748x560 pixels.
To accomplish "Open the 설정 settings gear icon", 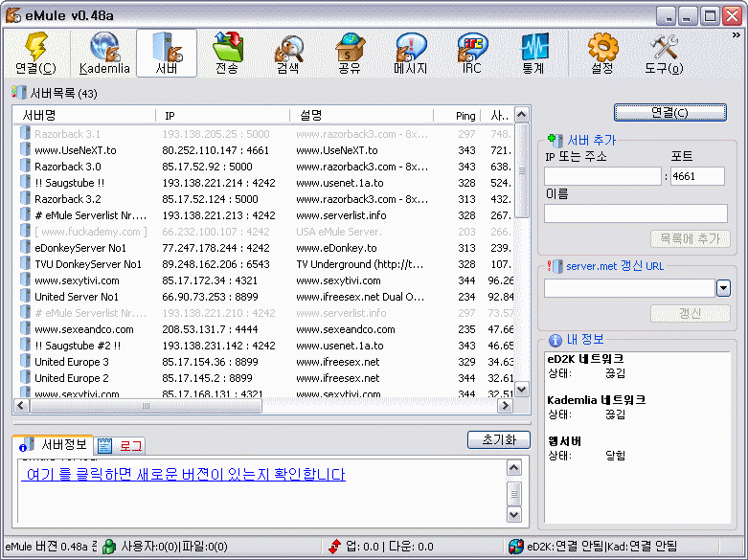I will coord(602,53).
